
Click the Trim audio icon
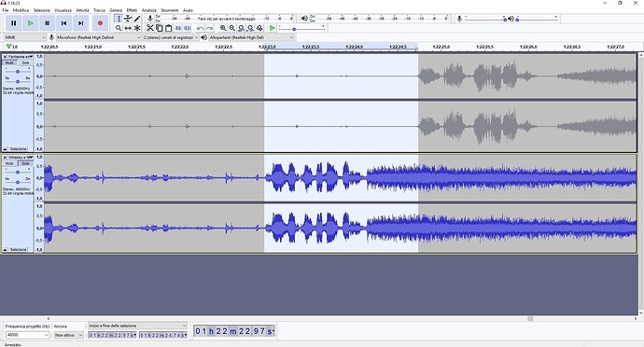coord(178,28)
